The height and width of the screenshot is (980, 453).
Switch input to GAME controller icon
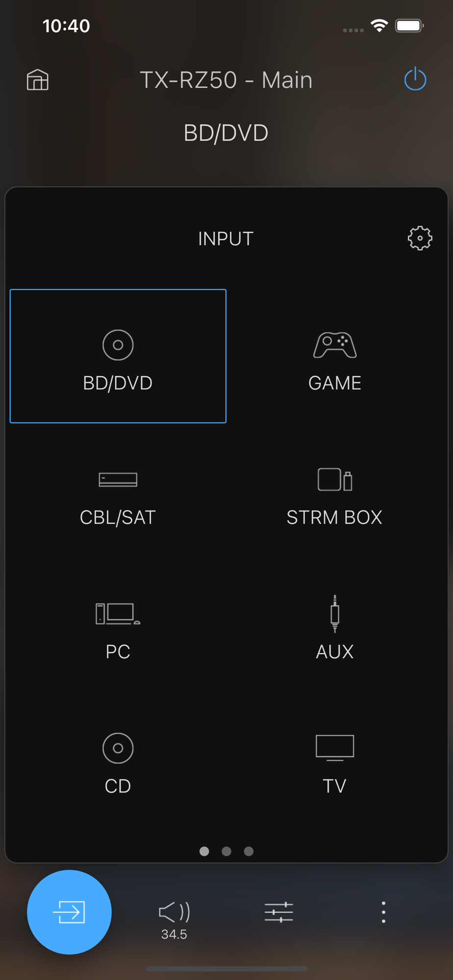[x=335, y=346]
